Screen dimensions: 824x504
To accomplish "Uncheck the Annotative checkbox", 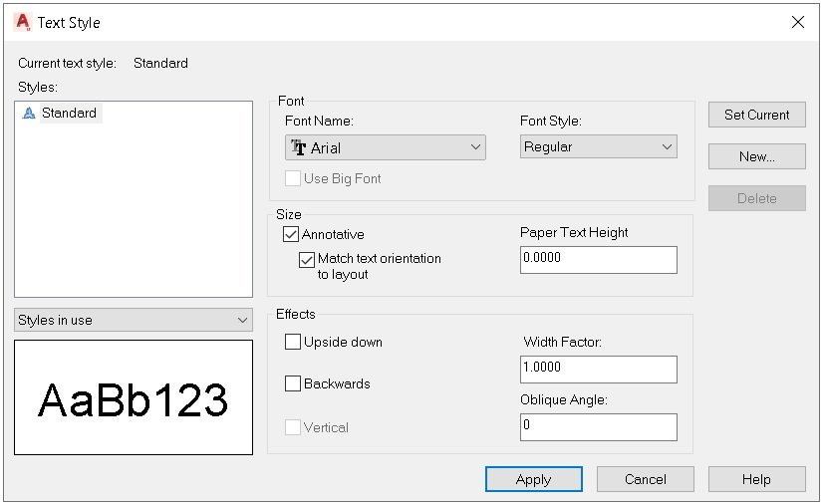I will pyautogui.click(x=291, y=234).
